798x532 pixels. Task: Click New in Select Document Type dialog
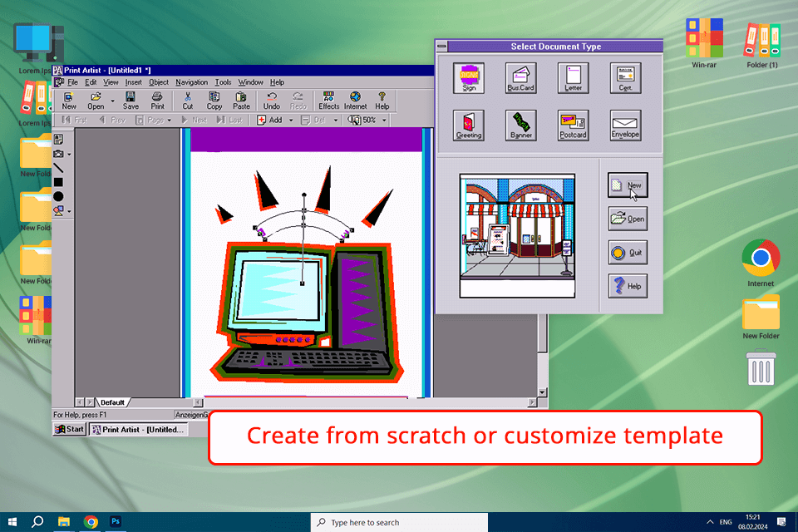click(x=628, y=185)
